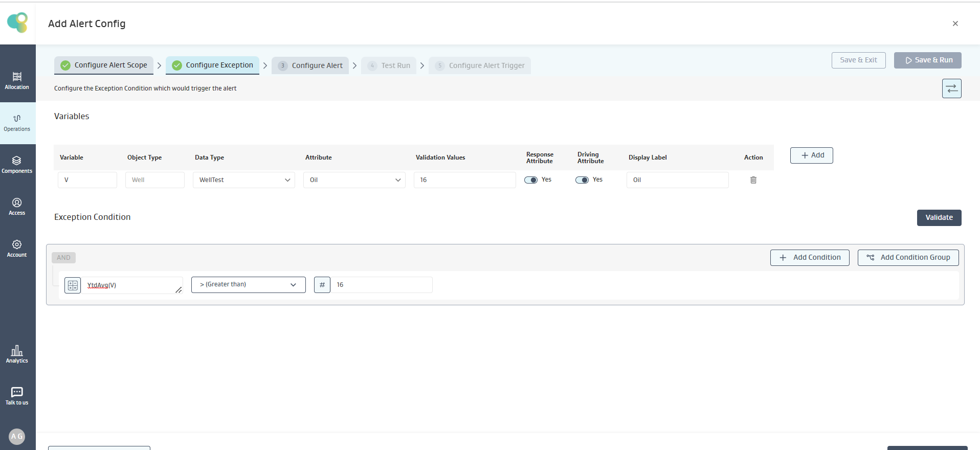Open the Greater than operator dropdown

click(248, 285)
